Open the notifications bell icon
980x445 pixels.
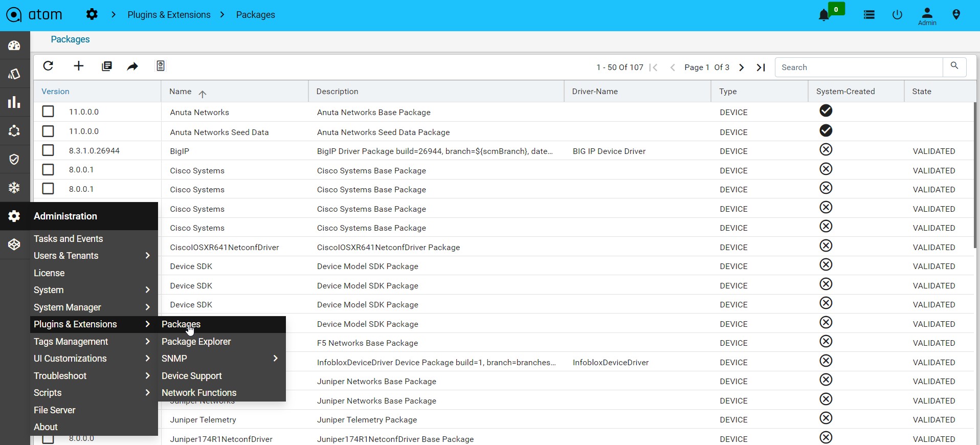point(823,15)
